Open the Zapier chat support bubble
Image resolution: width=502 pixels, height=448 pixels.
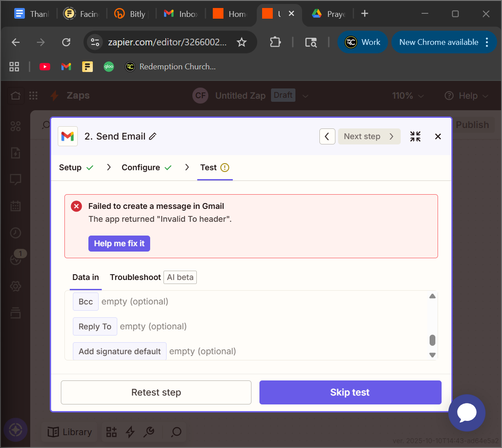click(466, 413)
